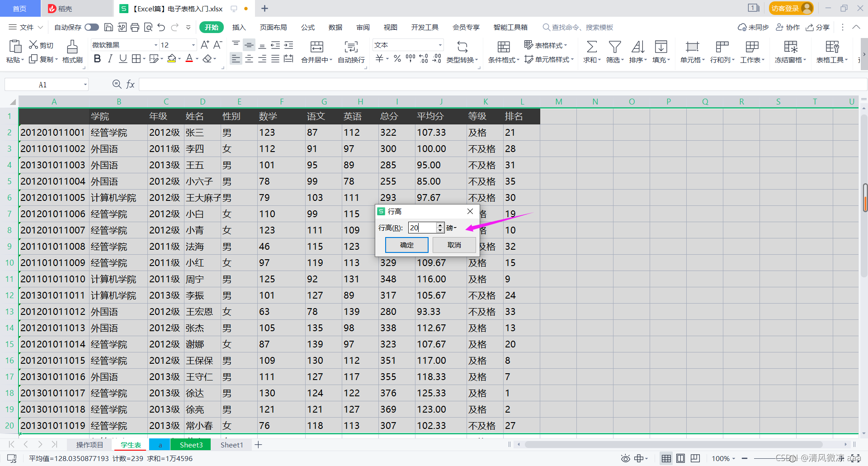The width and height of the screenshot is (868, 466).
Task: Click the decrease font size A- icon
Action: click(218, 45)
